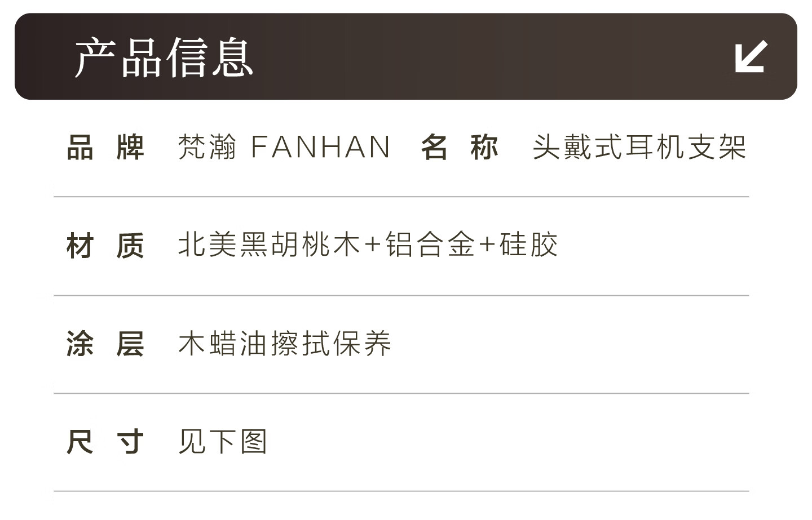Open the 见下图 size reference
Image resolution: width=812 pixels, height=520 pixels.
pyautogui.click(x=223, y=442)
